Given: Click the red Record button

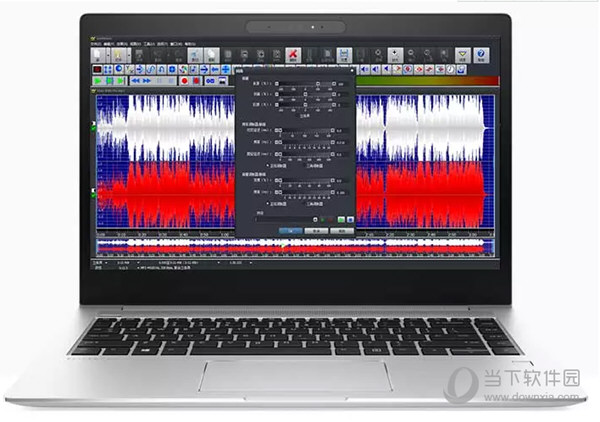Looking at the screenshot, I should pyautogui.click(x=185, y=81).
